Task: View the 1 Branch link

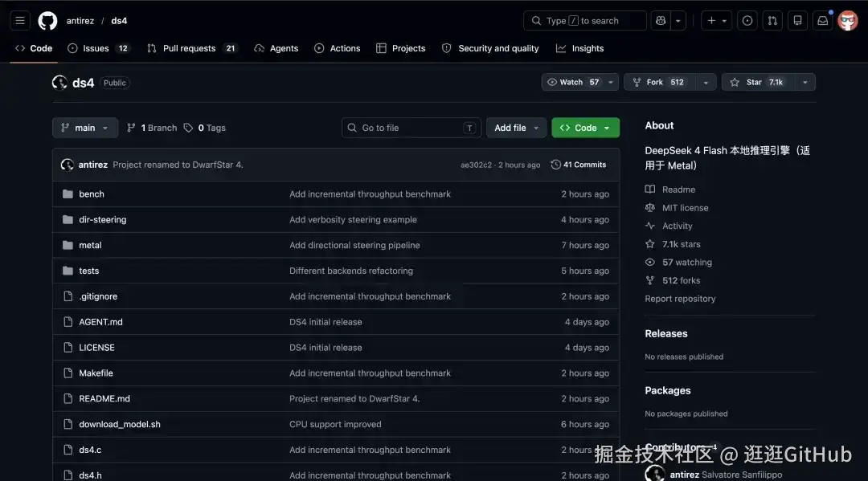Action: (x=152, y=128)
